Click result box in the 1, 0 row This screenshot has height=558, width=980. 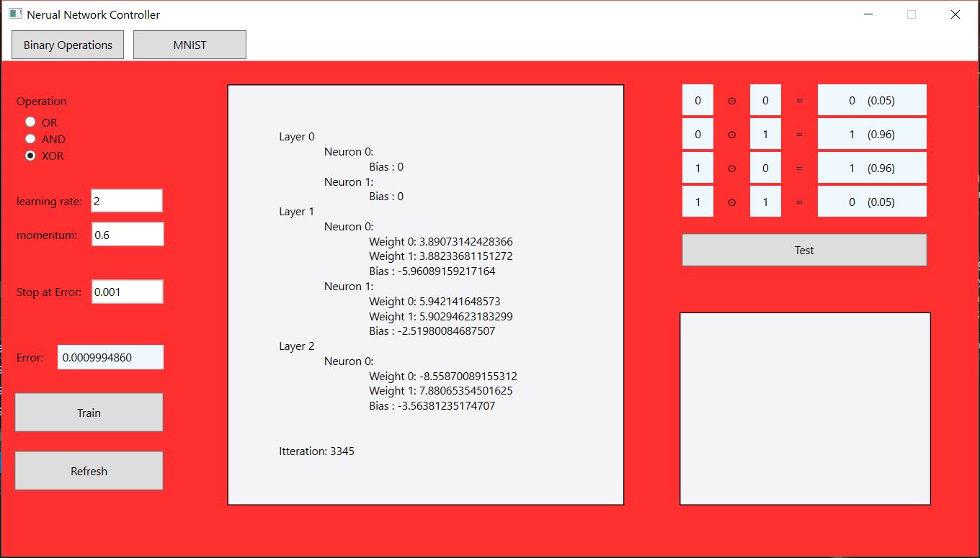[x=872, y=168]
